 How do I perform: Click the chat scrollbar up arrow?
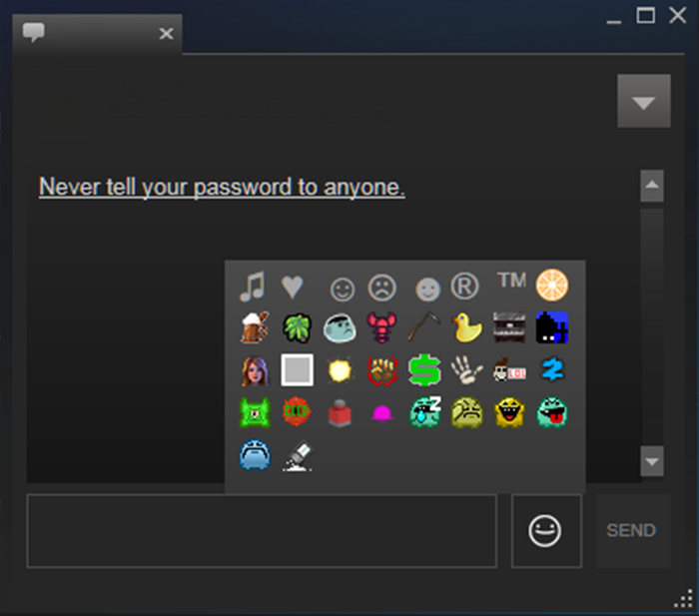click(652, 185)
